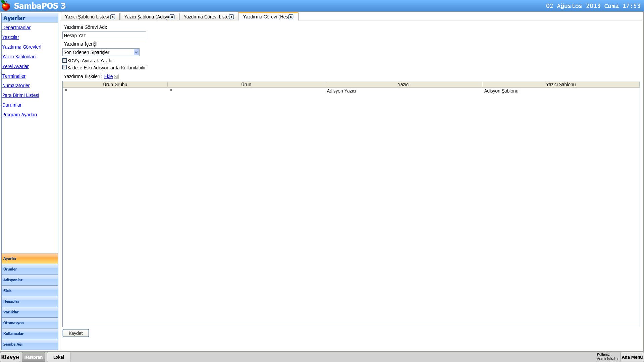Image resolution: width=644 pixels, height=362 pixels.
Task: Go to Ana Menü
Action: [x=632, y=357]
